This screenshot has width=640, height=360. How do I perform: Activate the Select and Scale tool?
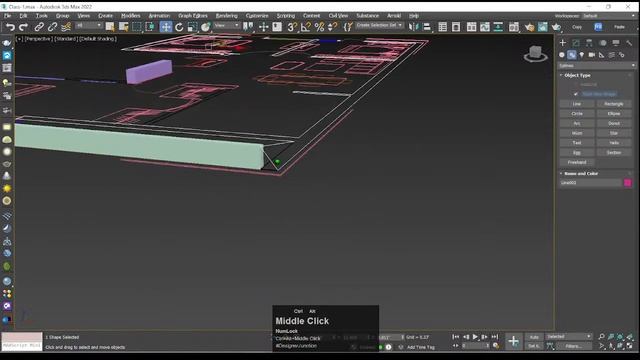tap(192, 27)
